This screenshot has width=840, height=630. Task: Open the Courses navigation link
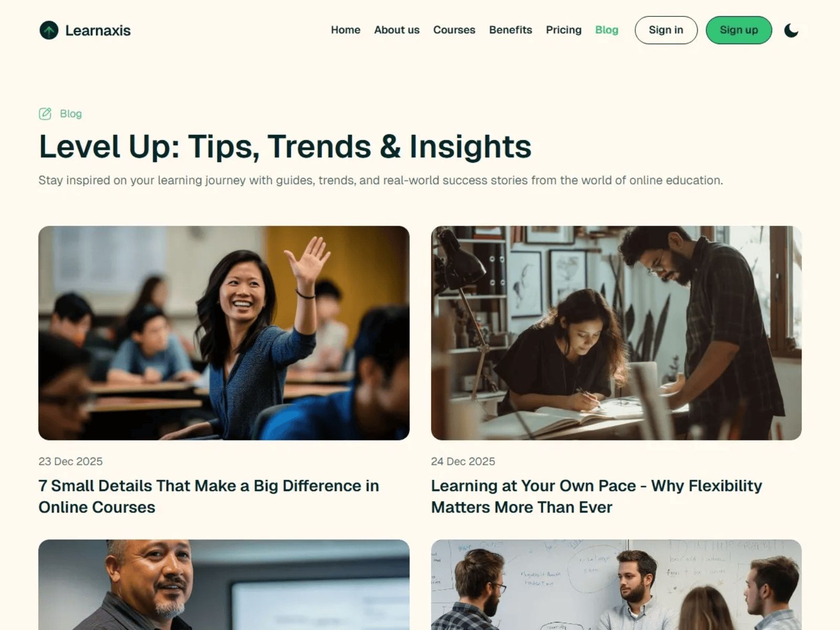pos(454,30)
